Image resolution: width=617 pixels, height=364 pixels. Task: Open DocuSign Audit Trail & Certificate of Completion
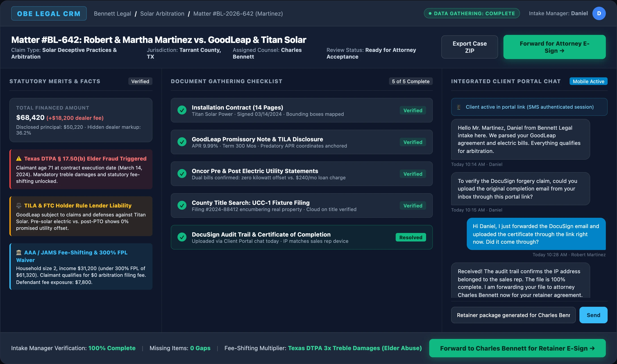click(261, 235)
